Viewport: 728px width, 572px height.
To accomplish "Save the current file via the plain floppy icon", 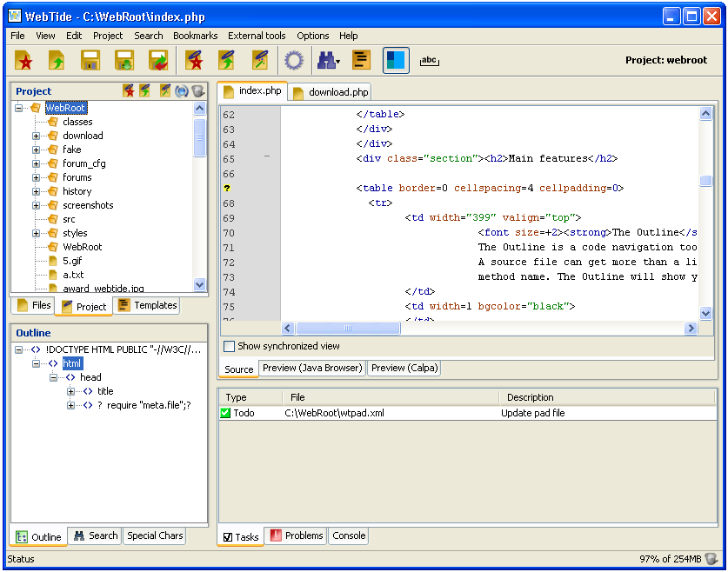I will 90,60.
